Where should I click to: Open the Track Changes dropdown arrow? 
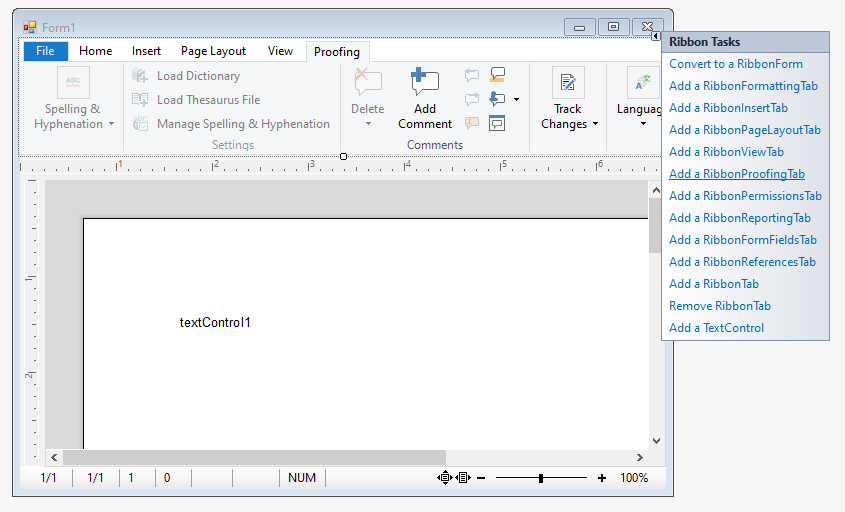(595, 124)
